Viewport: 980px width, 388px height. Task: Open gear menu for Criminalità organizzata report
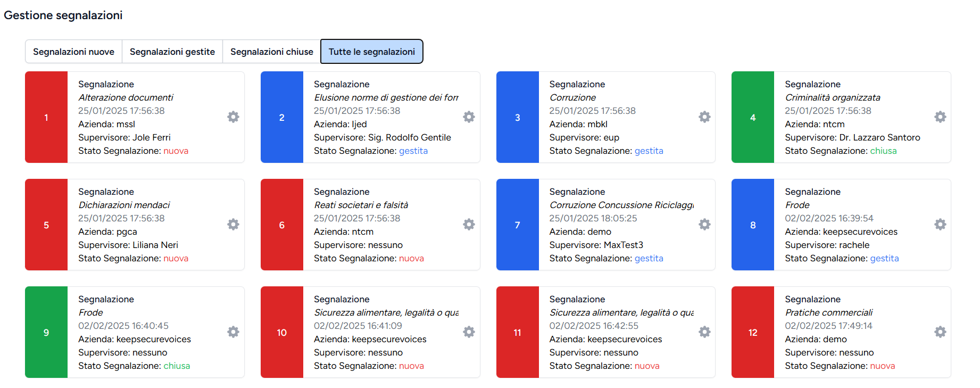tap(940, 117)
